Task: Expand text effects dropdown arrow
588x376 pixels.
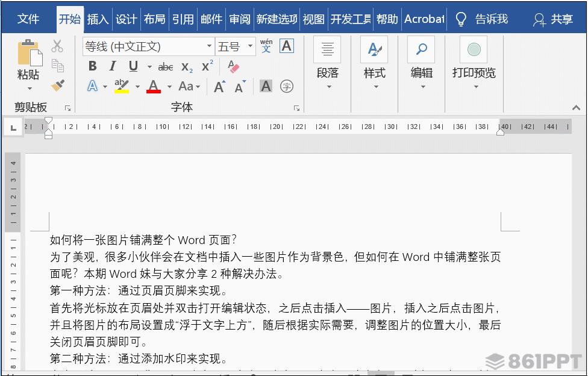Action: tap(105, 87)
